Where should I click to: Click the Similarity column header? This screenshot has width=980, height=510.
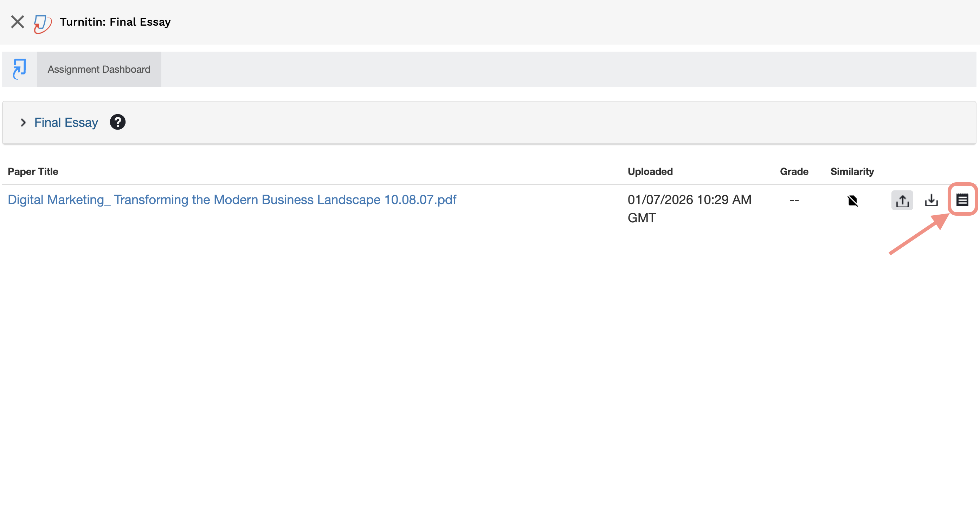click(852, 171)
